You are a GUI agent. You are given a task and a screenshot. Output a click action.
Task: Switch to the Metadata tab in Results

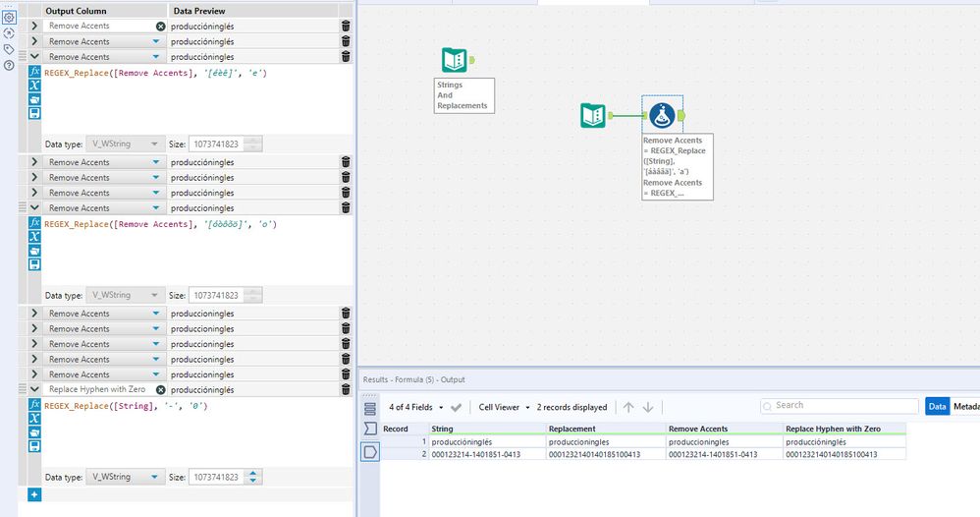[x=965, y=406]
